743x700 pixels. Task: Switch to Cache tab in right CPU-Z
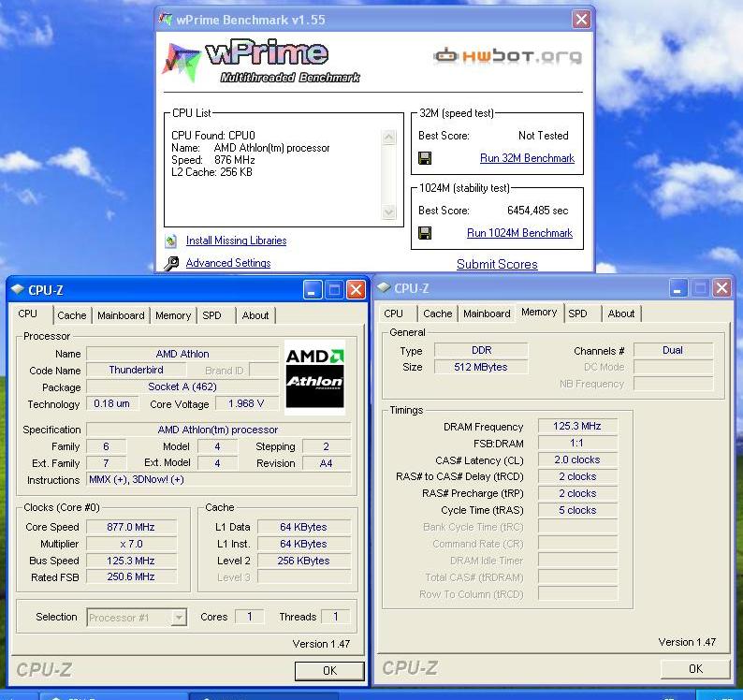[x=437, y=314]
